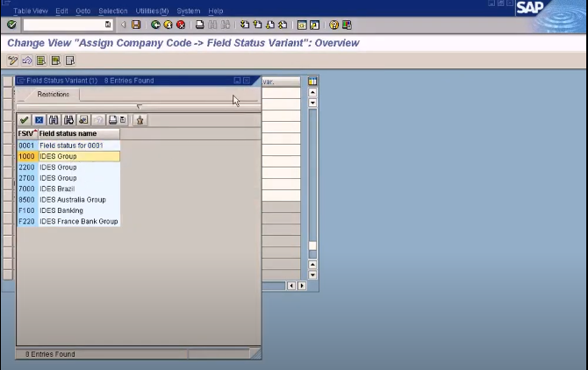Click the yellow Exit icon

(168, 25)
